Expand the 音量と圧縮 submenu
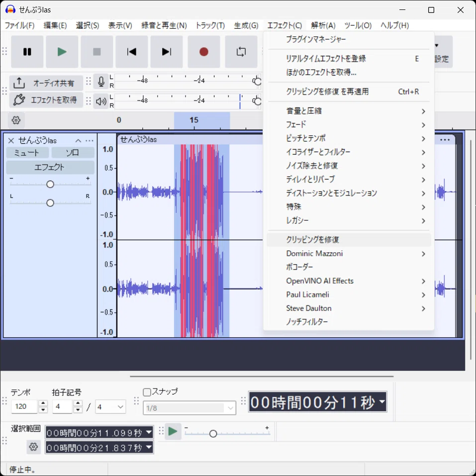476x476 pixels. 349,111
